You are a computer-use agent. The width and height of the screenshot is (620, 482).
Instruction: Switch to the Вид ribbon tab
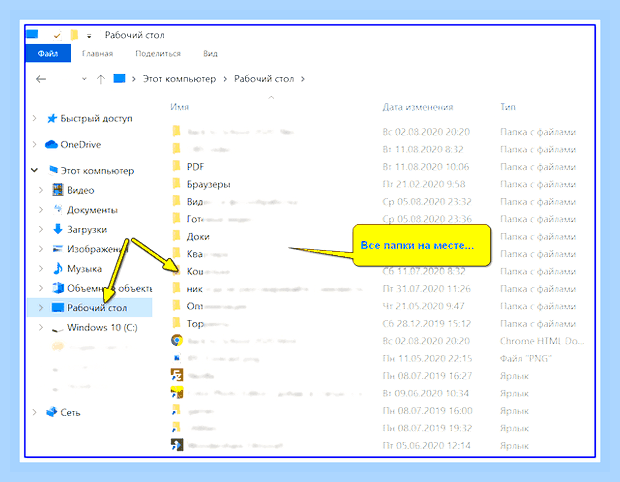pos(210,53)
